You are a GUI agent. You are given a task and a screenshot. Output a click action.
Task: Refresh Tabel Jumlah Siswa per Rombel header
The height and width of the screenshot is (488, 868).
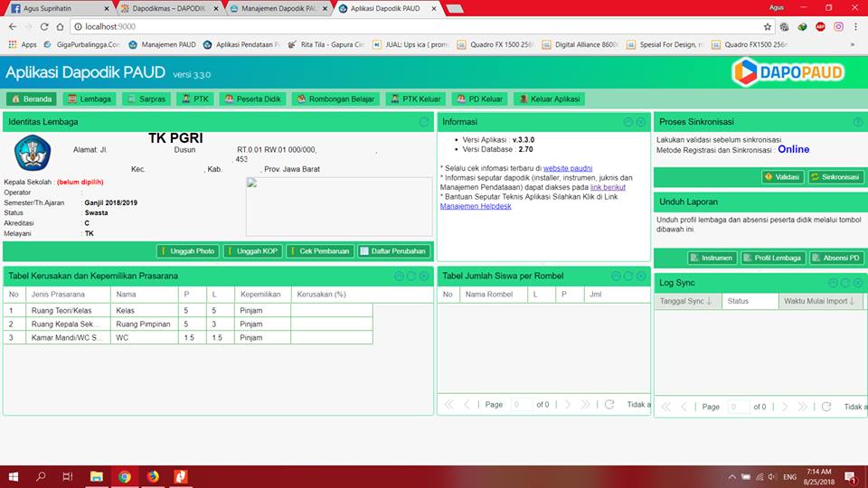click(x=628, y=277)
